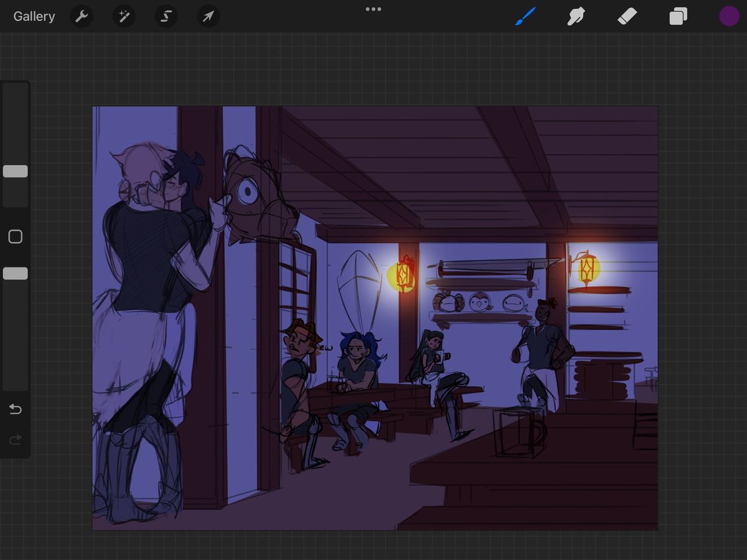Select the Brush tool
This screenshot has width=747, height=560.
coord(525,16)
